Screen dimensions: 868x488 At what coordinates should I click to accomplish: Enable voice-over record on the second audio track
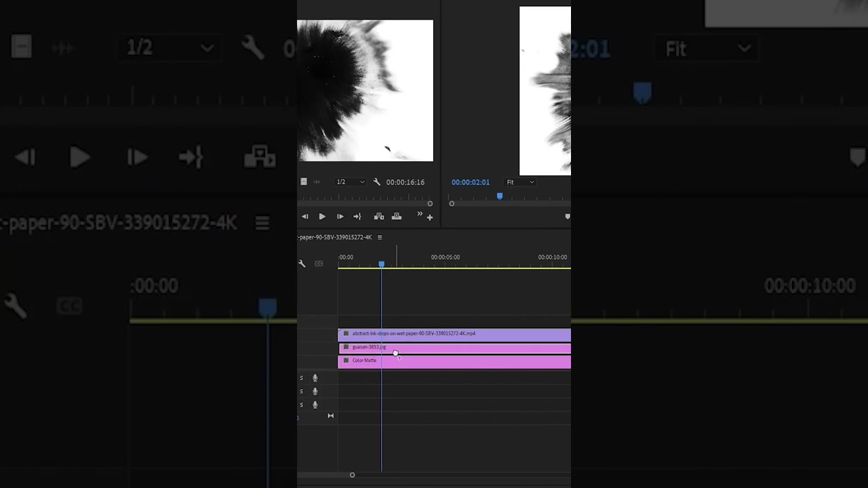(x=315, y=391)
